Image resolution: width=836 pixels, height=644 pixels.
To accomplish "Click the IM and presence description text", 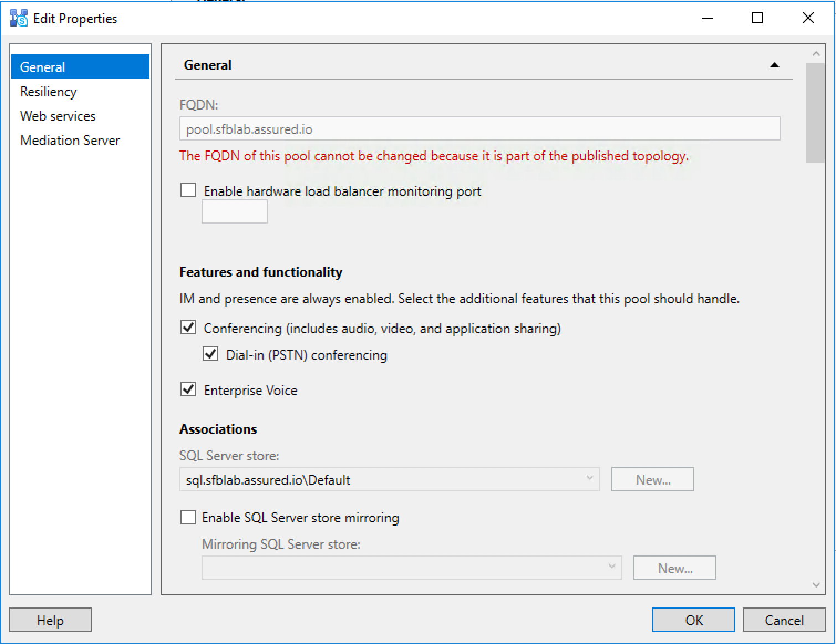I will pyautogui.click(x=460, y=299).
